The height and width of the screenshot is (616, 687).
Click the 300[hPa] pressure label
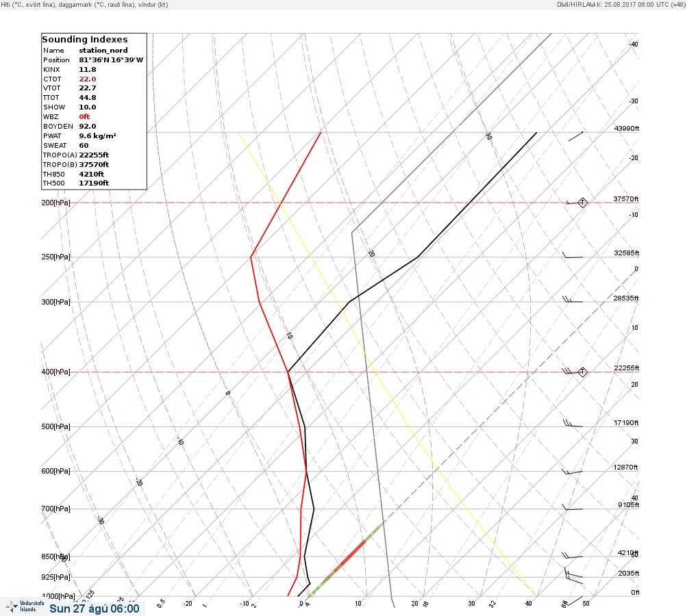(x=55, y=302)
